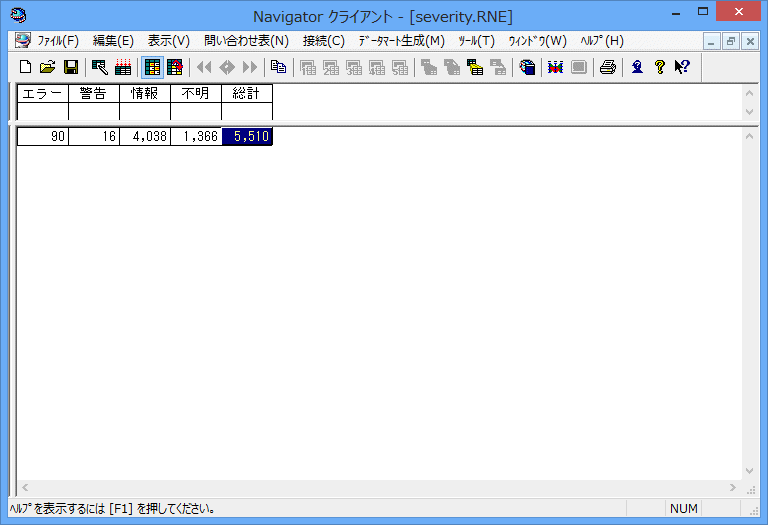This screenshot has height=525, width=768.
Task: Open the 表示(V) menu
Action: pos(168,41)
